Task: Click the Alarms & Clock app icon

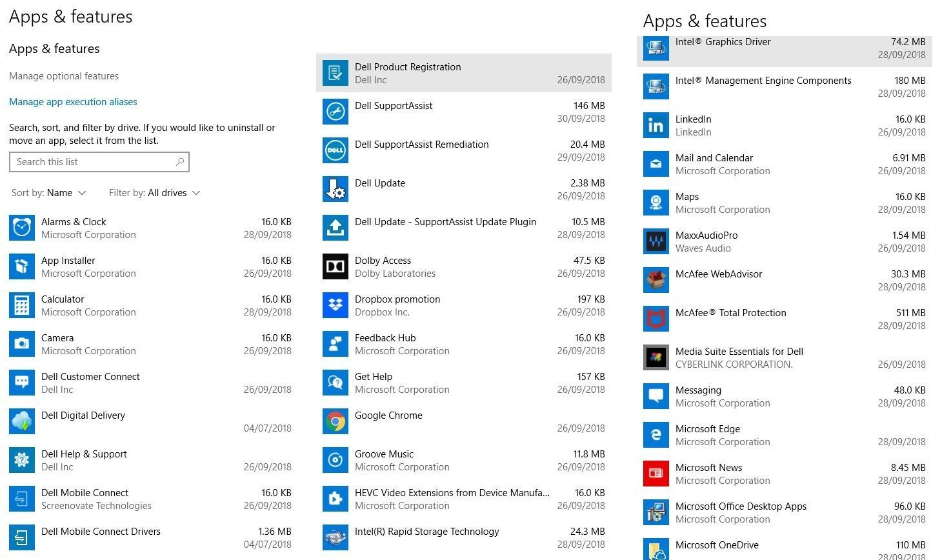Action: tap(22, 228)
